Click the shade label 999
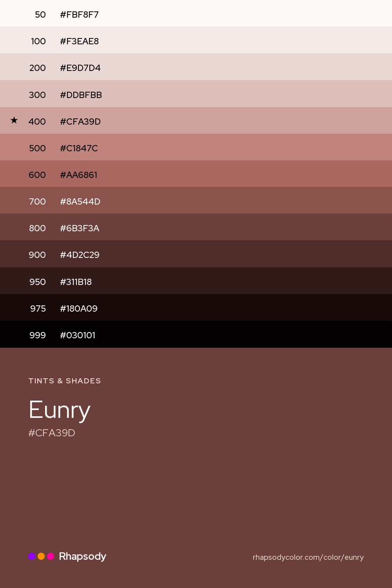This screenshot has width=392, height=588. point(38,335)
